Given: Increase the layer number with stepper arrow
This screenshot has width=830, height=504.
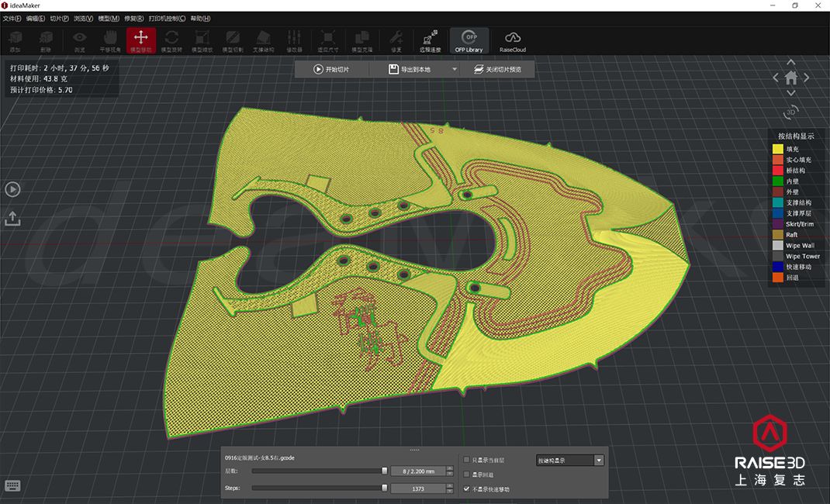Looking at the screenshot, I should (451, 468).
